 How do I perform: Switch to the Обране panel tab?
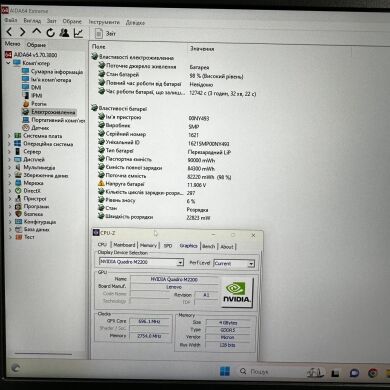coord(36,45)
